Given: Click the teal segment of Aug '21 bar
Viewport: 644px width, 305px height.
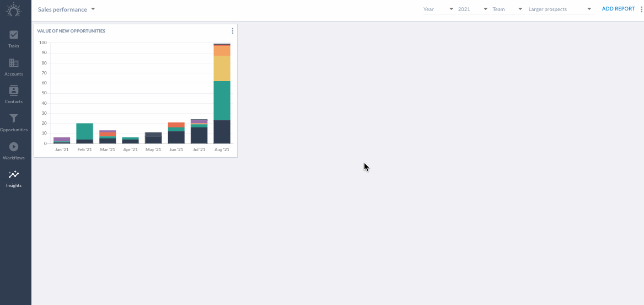Looking at the screenshot, I should (222, 101).
